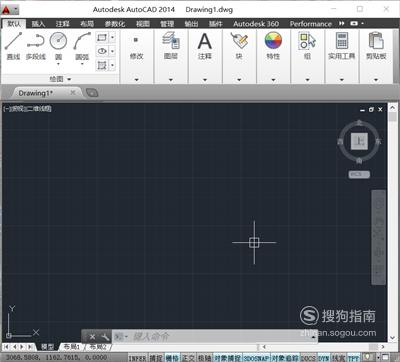
Task: Click the Top face of the ViewCube
Action: 359,141
